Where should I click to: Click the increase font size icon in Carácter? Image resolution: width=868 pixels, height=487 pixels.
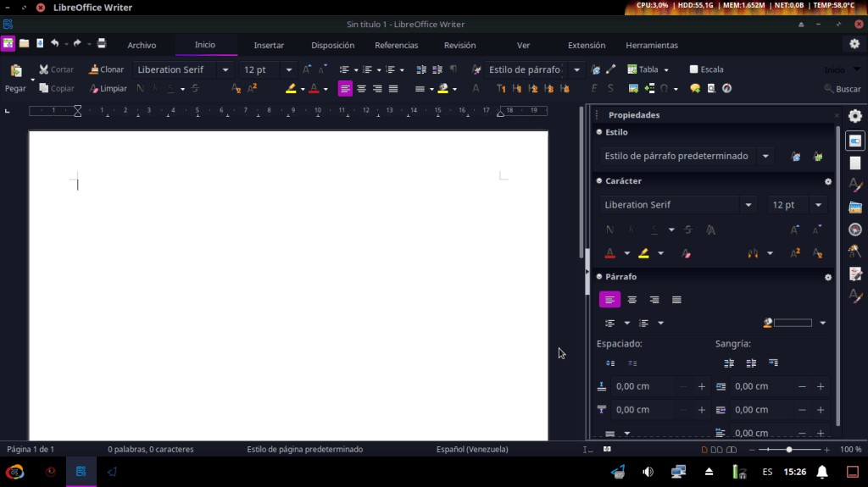point(795,230)
